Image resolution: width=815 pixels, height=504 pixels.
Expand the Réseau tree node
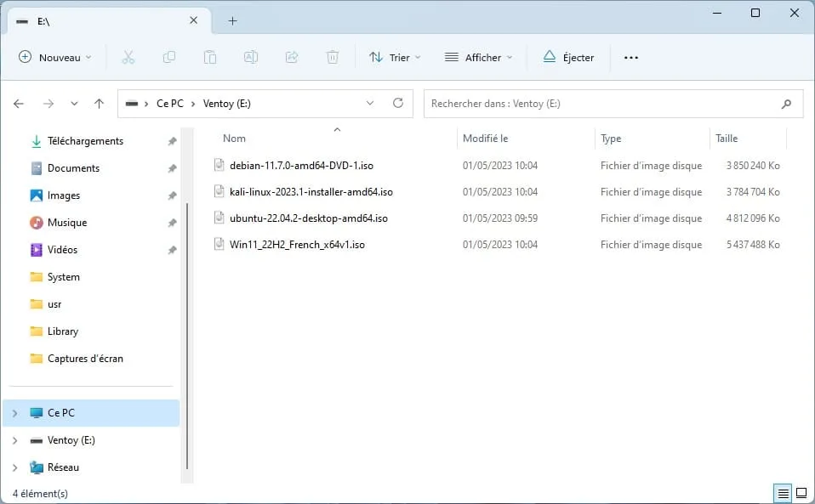click(15, 467)
